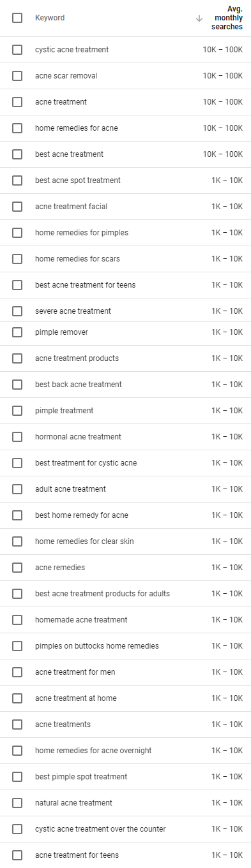Viewport: 251px width, 868px height.
Task: Click the search volume for acne treatment row
Action: pyautogui.click(x=223, y=102)
